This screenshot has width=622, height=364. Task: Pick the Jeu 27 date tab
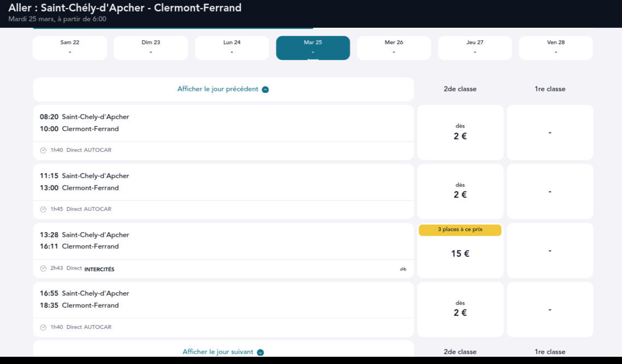coord(475,48)
